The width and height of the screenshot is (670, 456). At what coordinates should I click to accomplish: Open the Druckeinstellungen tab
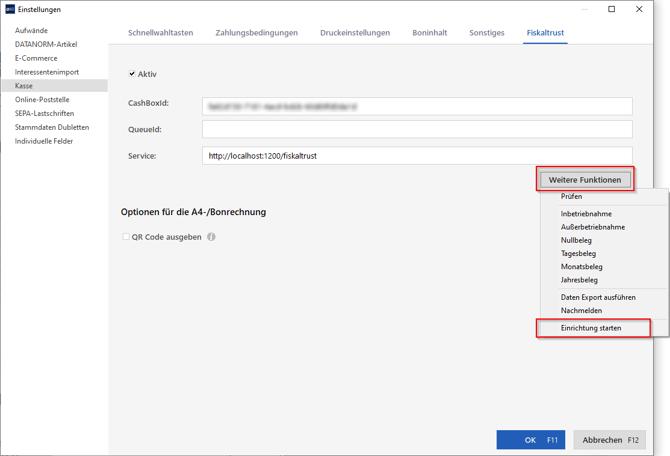(x=355, y=33)
